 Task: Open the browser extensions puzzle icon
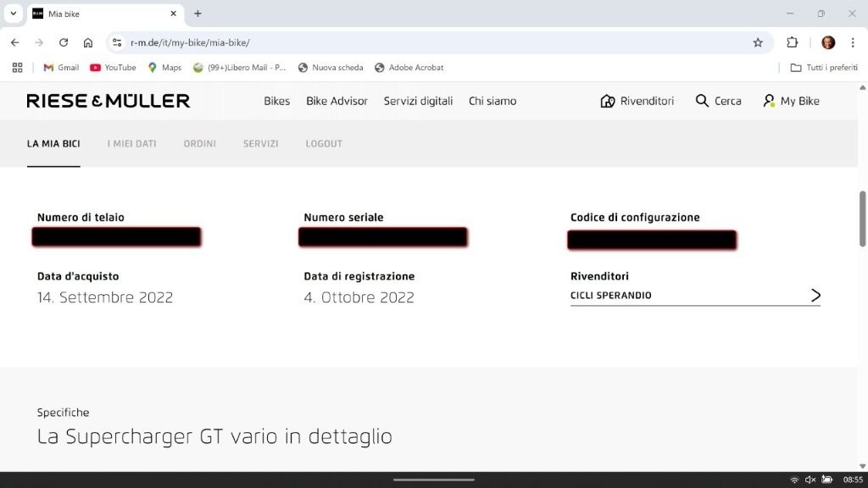793,42
